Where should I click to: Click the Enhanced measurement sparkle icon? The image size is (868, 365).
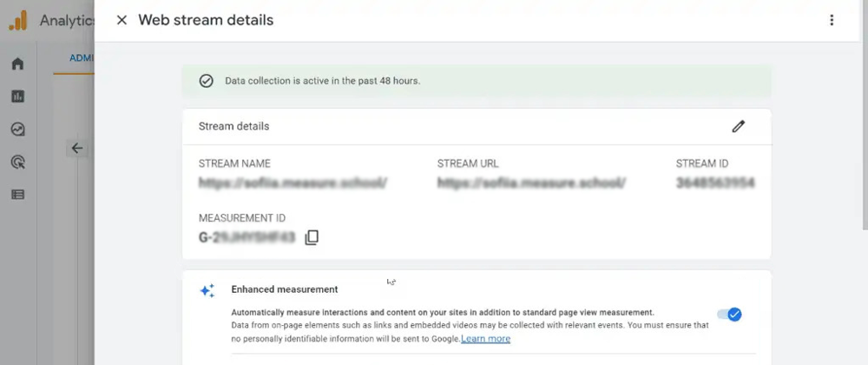coord(207,290)
